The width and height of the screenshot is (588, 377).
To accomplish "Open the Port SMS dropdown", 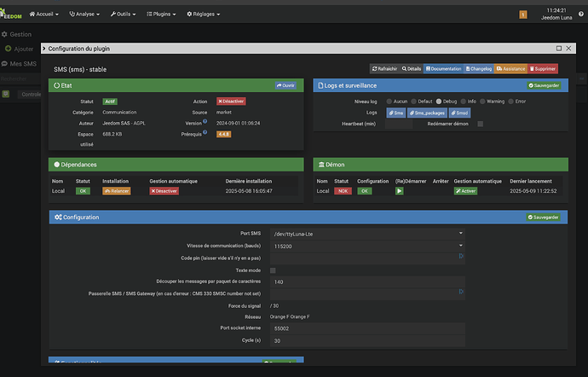I will [367, 234].
